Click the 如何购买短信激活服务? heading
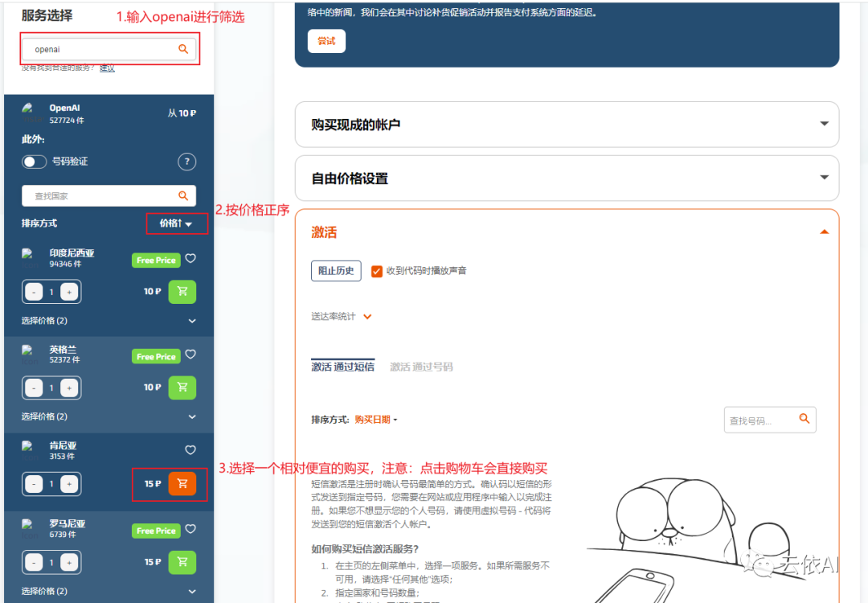Screen dimensions: 868x603 365,549
